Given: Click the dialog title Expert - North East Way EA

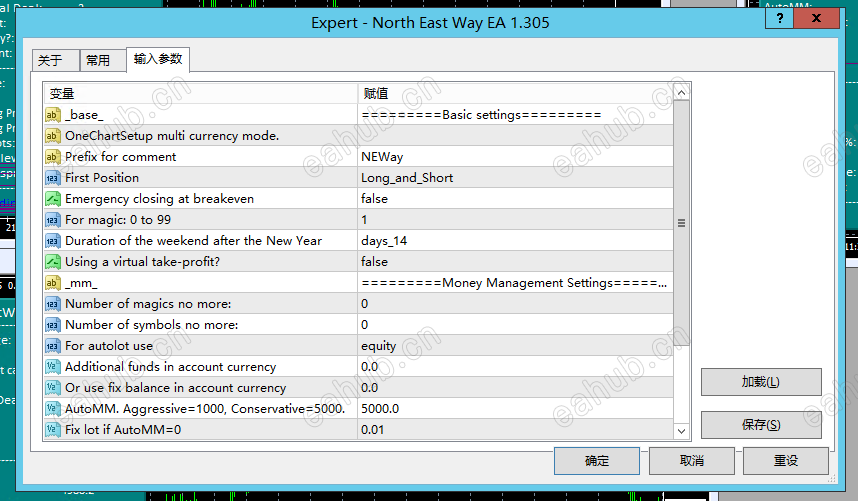Looking at the screenshot, I should 430,22.
